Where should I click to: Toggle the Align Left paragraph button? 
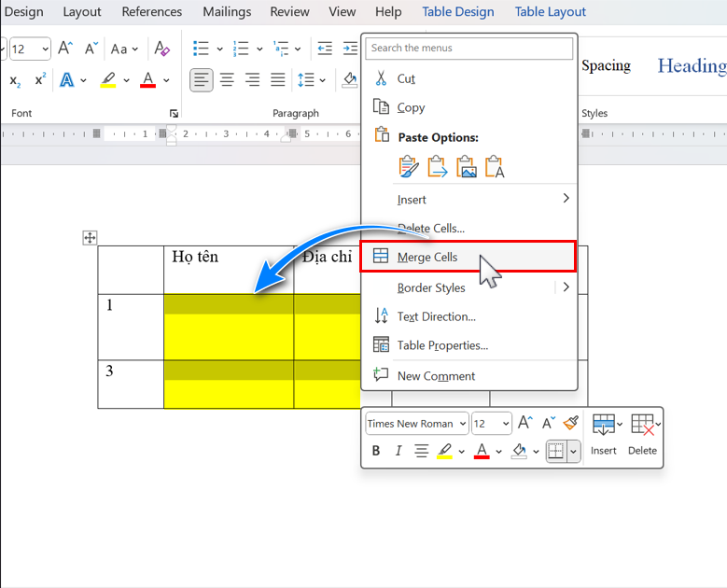[x=202, y=80]
